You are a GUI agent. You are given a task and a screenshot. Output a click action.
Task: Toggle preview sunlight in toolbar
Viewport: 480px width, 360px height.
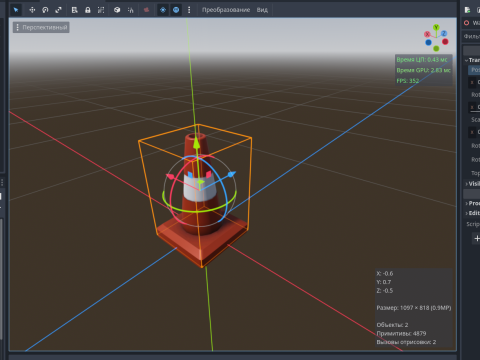163,10
